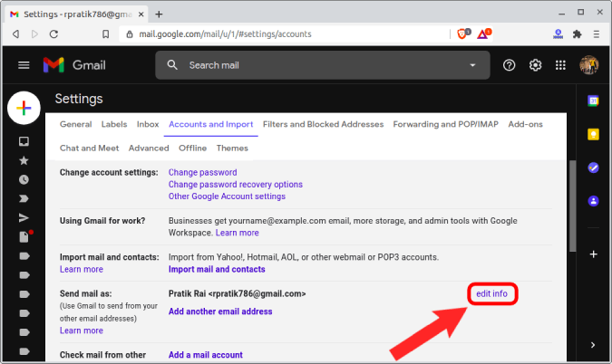Switch to the General tab

tap(76, 124)
